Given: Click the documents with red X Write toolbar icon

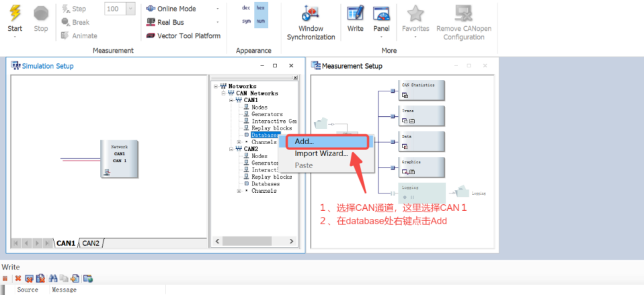Looking at the screenshot, I should point(40,278).
